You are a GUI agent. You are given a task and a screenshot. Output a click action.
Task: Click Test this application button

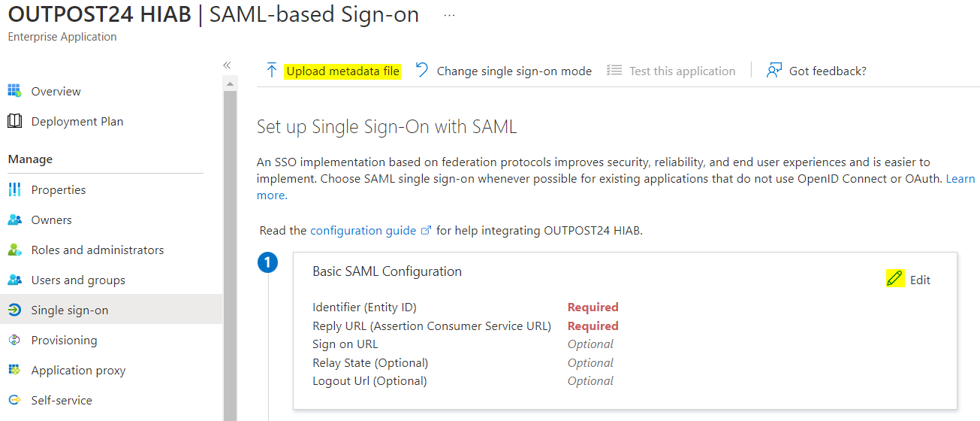tap(682, 71)
